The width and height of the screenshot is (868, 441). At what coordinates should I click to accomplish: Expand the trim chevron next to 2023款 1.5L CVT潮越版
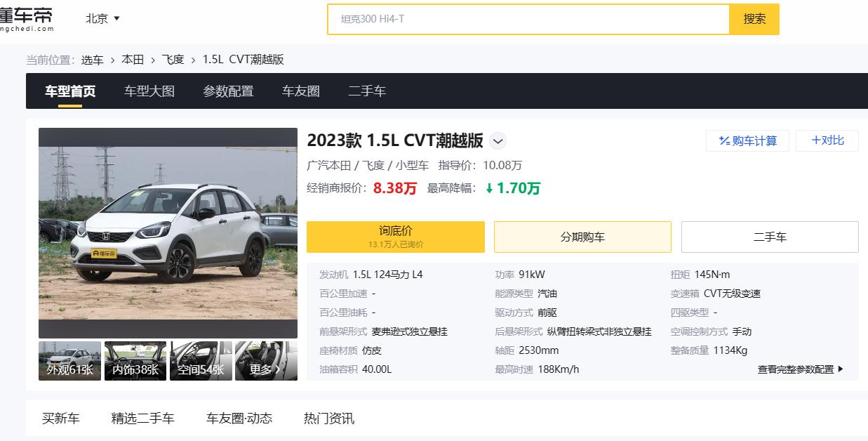[498, 141]
